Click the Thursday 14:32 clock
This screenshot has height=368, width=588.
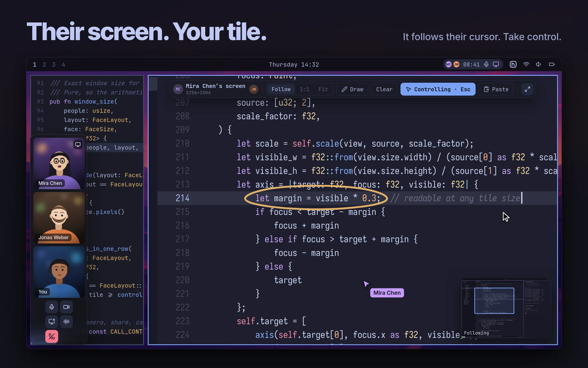294,65
